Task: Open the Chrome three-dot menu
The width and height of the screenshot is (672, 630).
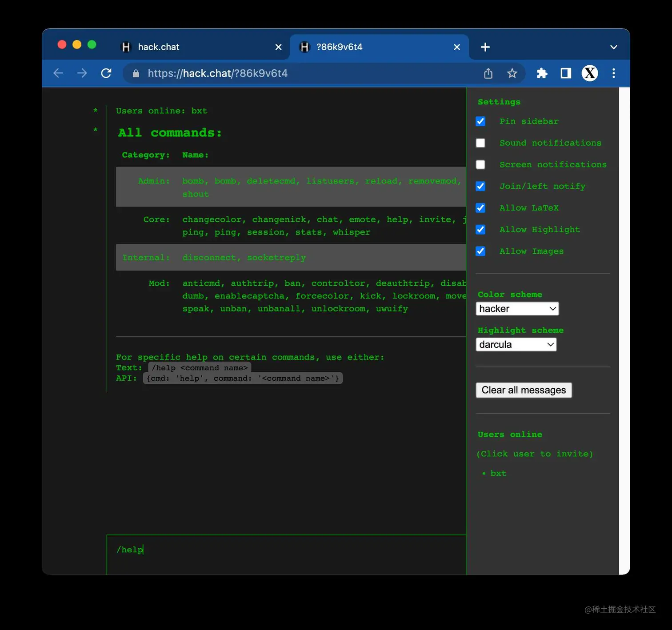Action: click(614, 73)
